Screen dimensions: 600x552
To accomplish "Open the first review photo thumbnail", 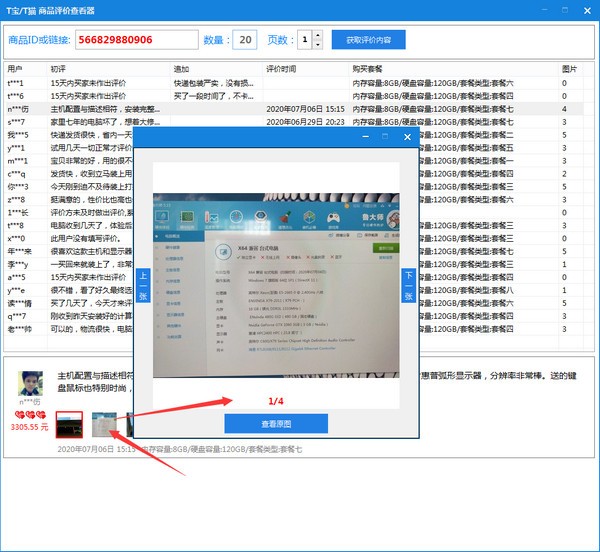I will coord(69,424).
